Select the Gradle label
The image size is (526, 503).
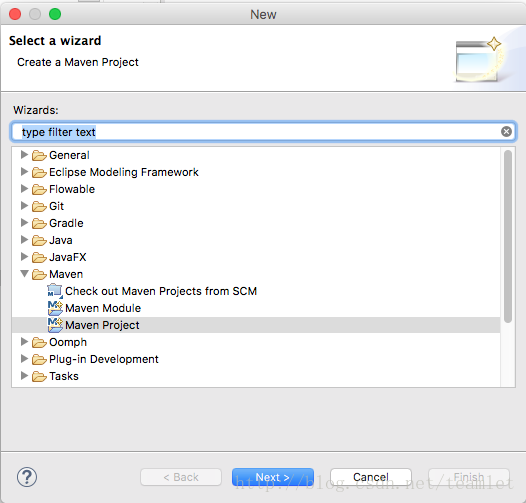pyautogui.click(x=66, y=223)
